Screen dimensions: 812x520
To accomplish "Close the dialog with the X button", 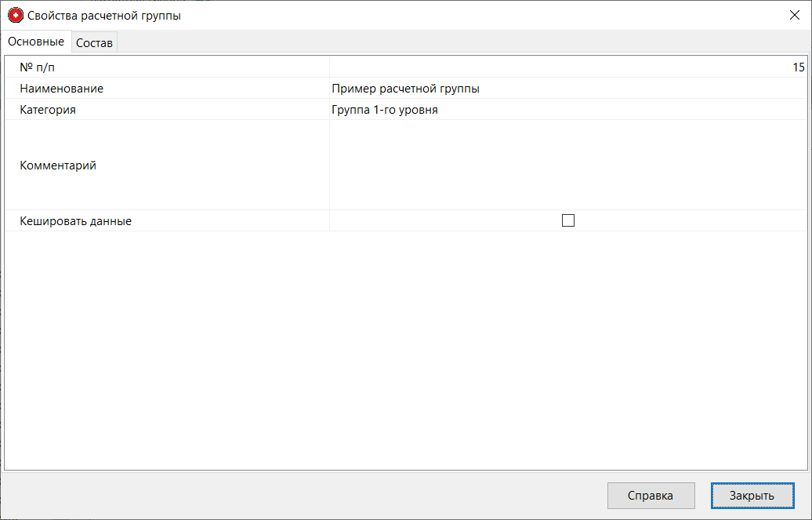I will pyautogui.click(x=794, y=16).
